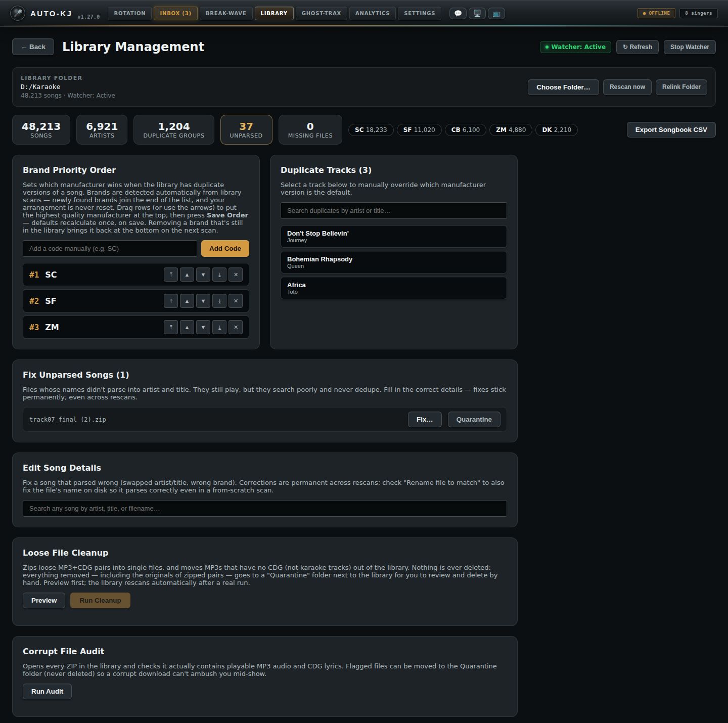Click the manual brand code input field
Viewport: 728px width, 723px height.
(x=110, y=248)
